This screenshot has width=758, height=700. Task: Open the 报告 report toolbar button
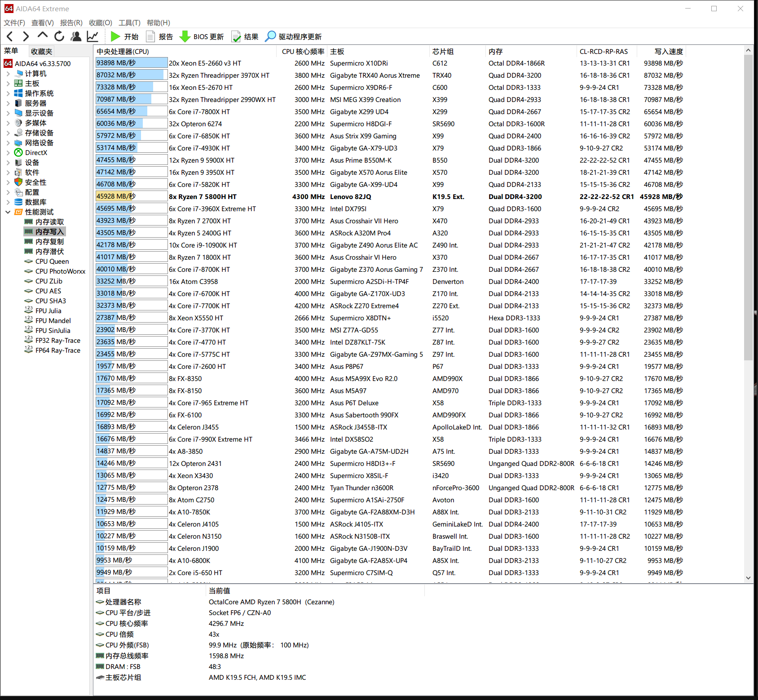tap(159, 36)
